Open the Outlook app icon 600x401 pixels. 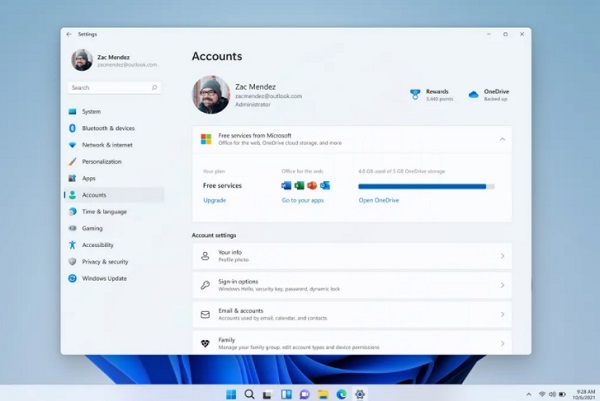[x=325, y=186]
